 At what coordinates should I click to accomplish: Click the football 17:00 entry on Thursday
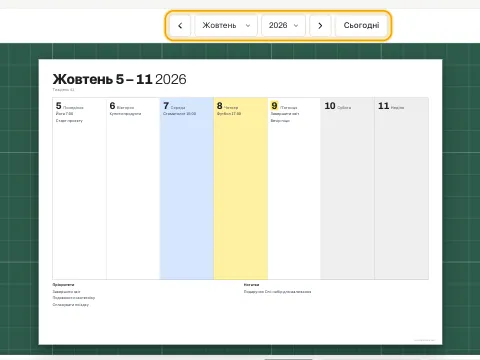(229, 114)
